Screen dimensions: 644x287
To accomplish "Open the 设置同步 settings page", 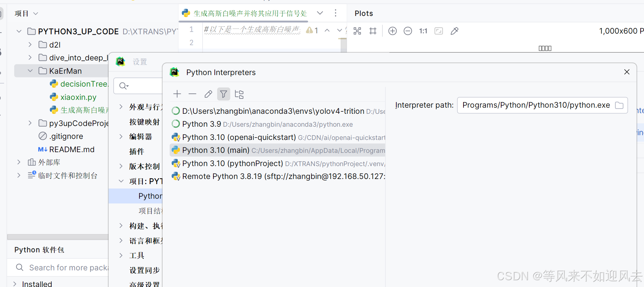I will pos(145,270).
